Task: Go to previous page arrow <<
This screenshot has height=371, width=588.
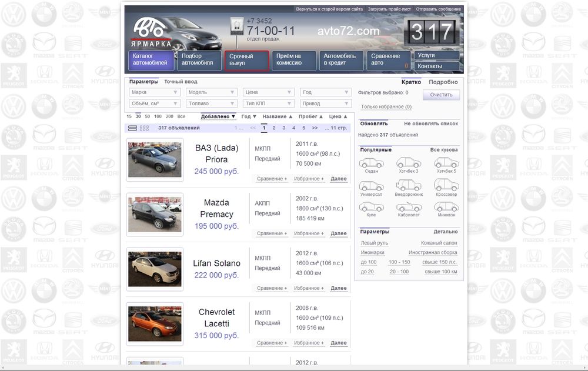Action: tap(253, 128)
